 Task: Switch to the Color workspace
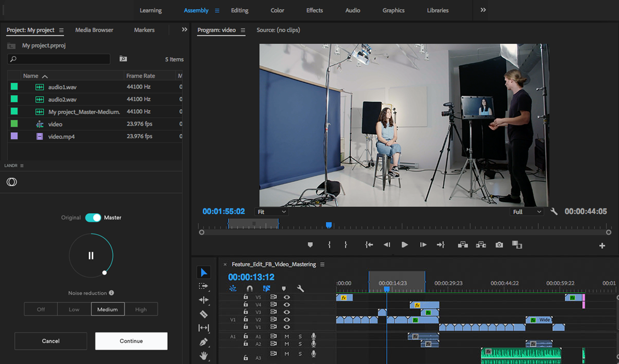click(x=277, y=10)
